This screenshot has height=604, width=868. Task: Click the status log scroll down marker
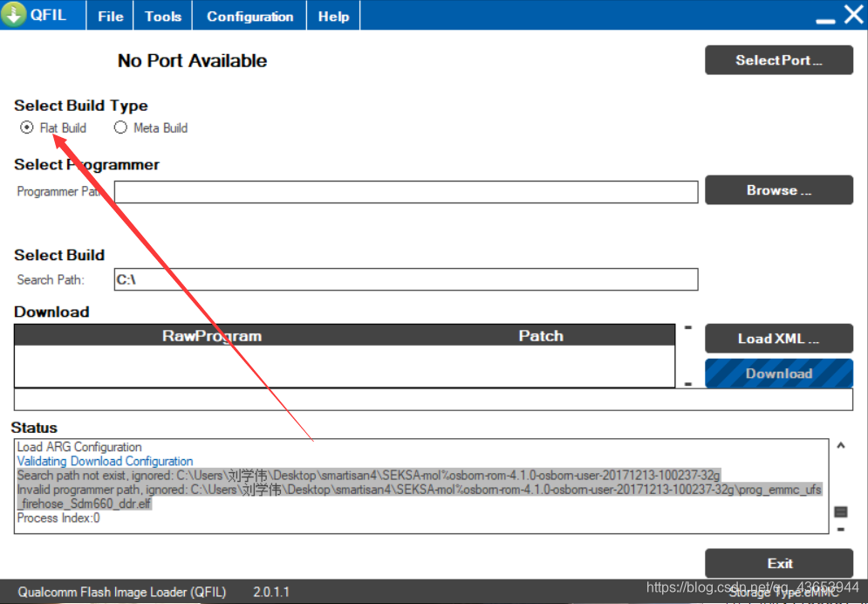click(841, 530)
